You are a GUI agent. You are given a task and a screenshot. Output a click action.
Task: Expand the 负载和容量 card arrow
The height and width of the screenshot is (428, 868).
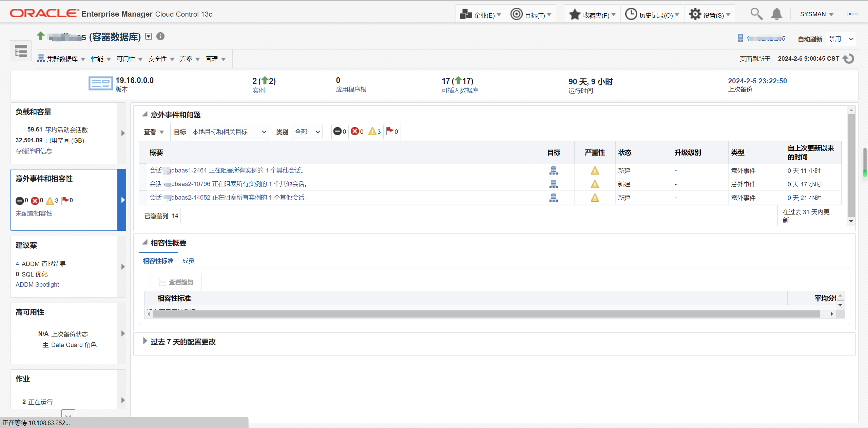(123, 133)
